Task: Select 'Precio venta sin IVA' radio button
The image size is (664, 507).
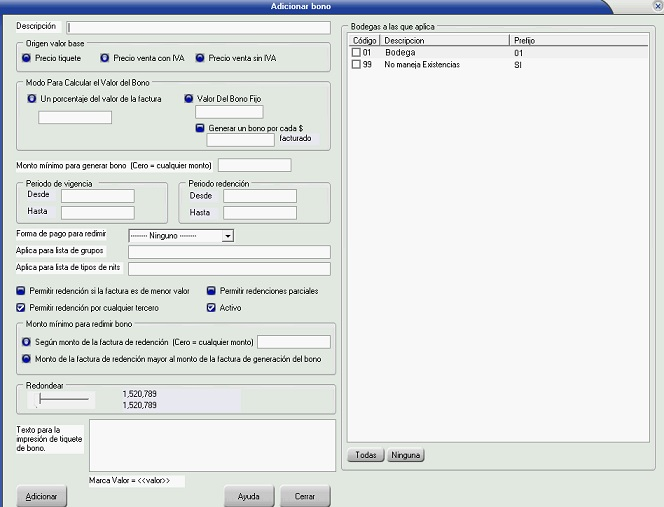Action: [x=200, y=58]
